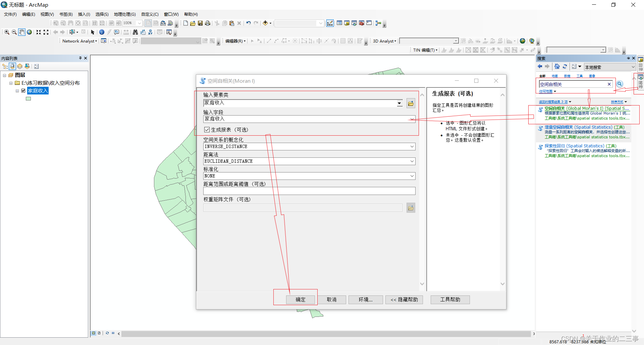644x345 pixels.
Task: Collapse the 图层 data frame tree node
Action: 5,75
